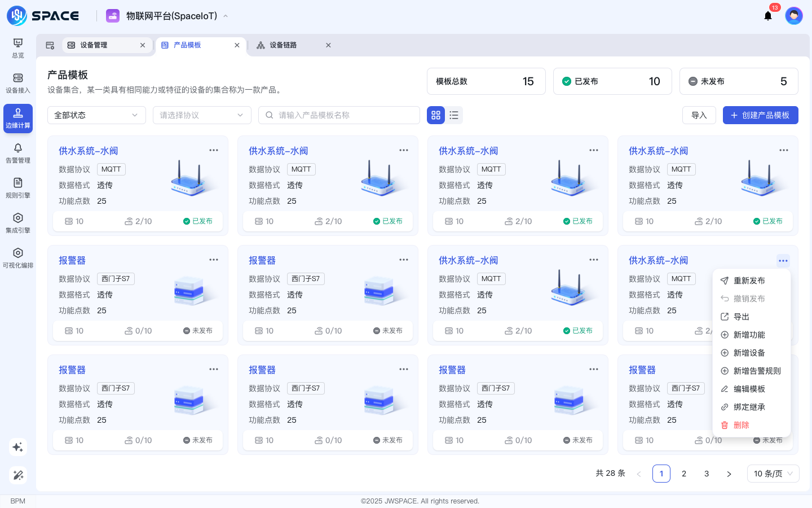
Task: Click the 创建产品模板 button
Action: click(760, 115)
